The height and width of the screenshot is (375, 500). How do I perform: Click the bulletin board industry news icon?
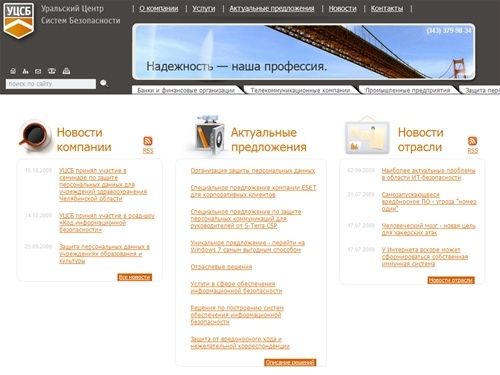point(367,136)
